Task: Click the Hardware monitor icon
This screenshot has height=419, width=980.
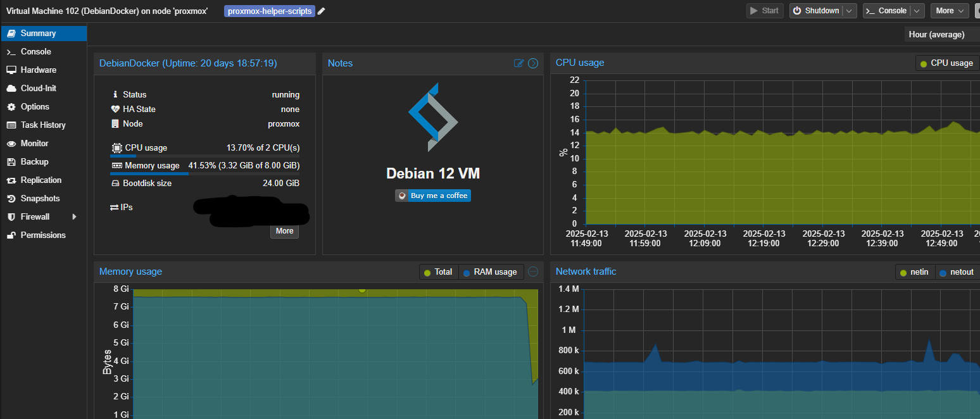Action: (x=11, y=70)
